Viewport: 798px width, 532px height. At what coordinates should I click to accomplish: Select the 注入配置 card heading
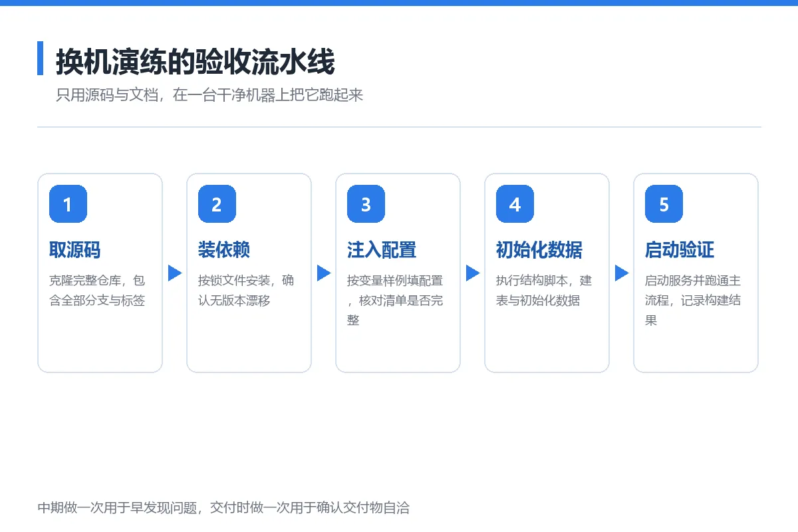382,250
